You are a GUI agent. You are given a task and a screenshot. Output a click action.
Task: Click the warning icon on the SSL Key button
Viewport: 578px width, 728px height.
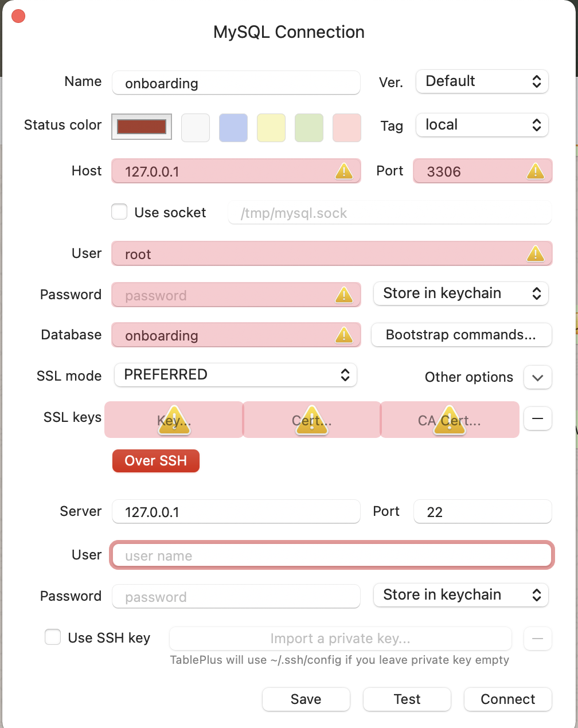click(x=174, y=420)
